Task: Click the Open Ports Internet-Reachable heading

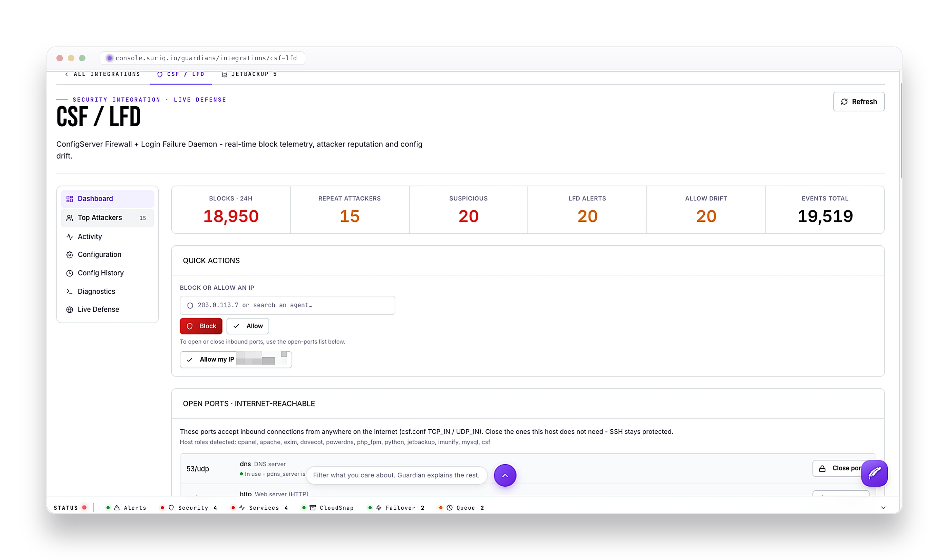Action: tap(249, 404)
